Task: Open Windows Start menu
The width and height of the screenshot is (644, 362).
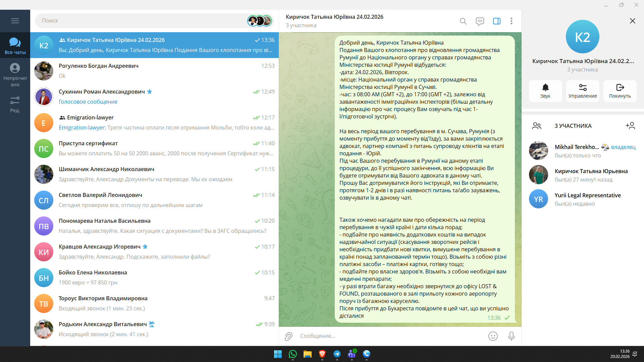Action: click(x=278, y=354)
